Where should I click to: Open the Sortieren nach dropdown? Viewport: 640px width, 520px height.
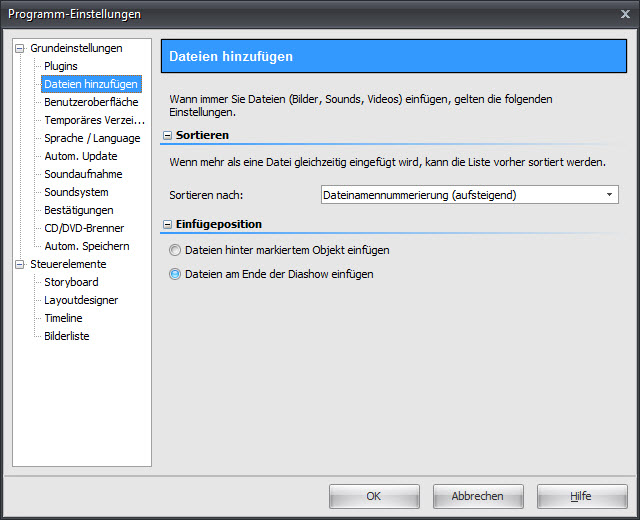(x=610, y=195)
